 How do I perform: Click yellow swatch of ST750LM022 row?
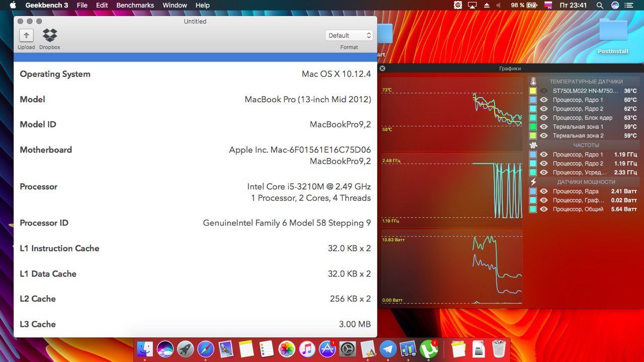pos(533,91)
